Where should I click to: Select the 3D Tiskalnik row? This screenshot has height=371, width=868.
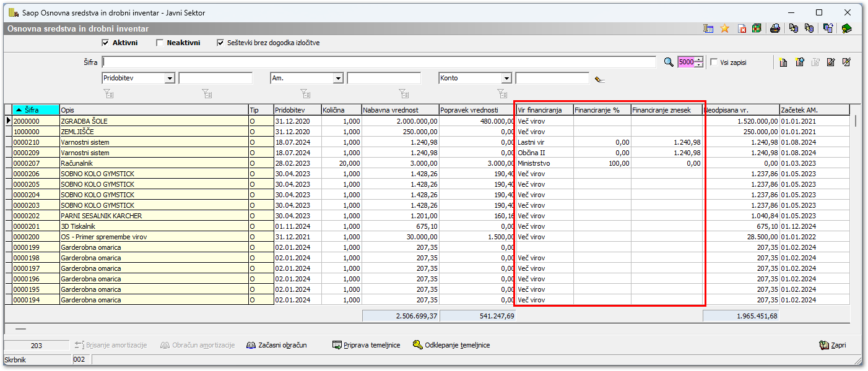(427, 226)
